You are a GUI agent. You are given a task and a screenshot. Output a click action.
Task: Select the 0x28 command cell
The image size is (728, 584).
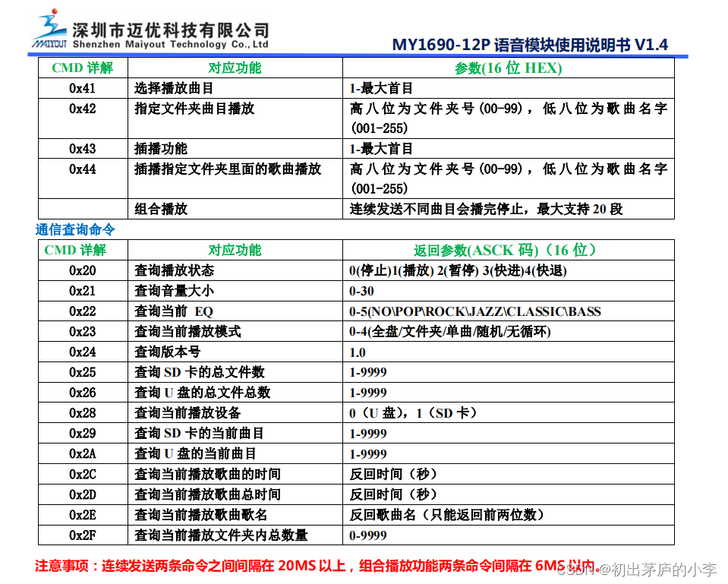tap(83, 412)
